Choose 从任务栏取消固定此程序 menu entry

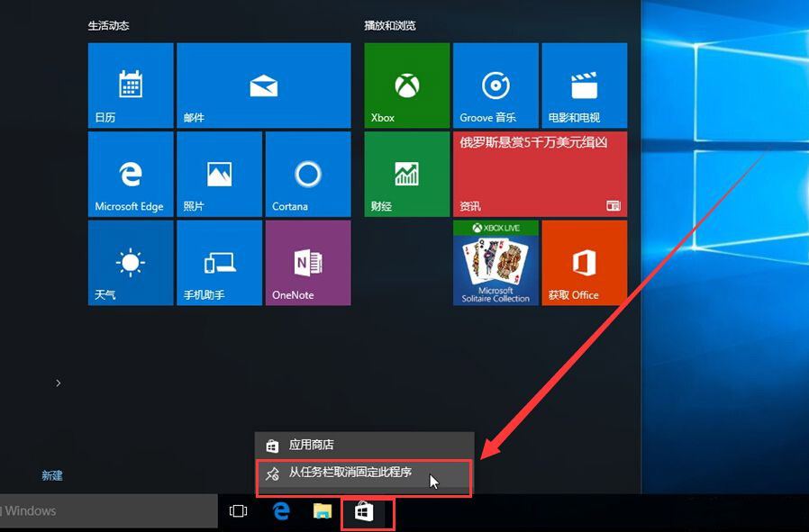(364, 473)
